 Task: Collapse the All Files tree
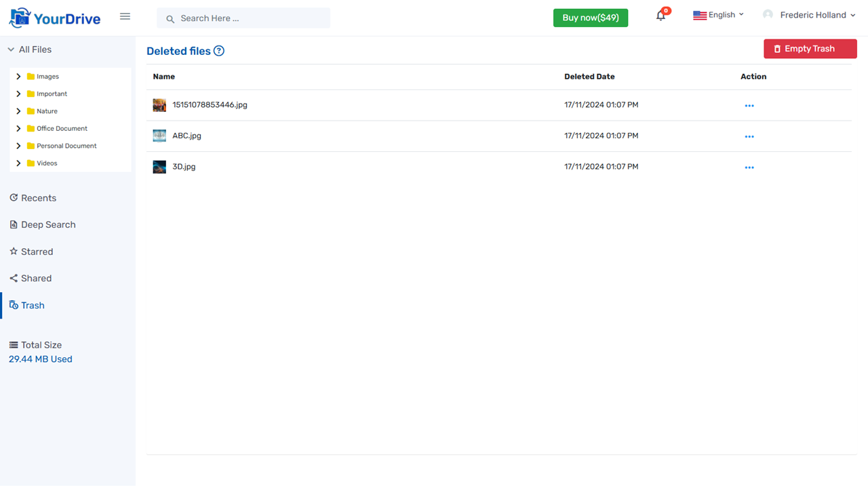pyautogui.click(x=11, y=49)
